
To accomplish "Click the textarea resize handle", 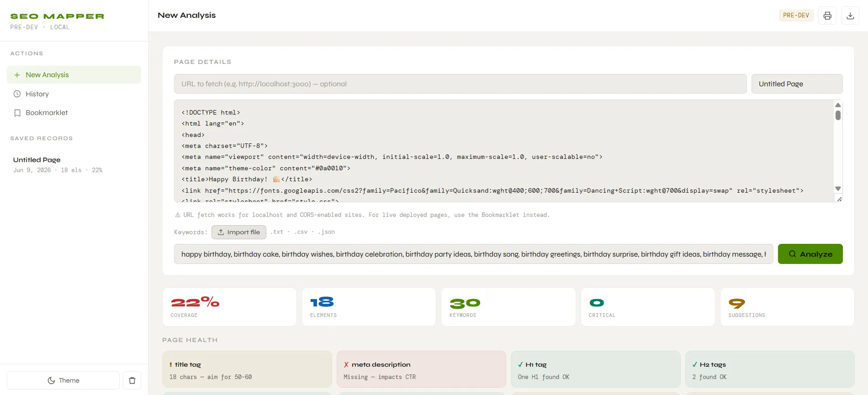I will click(x=839, y=199).
